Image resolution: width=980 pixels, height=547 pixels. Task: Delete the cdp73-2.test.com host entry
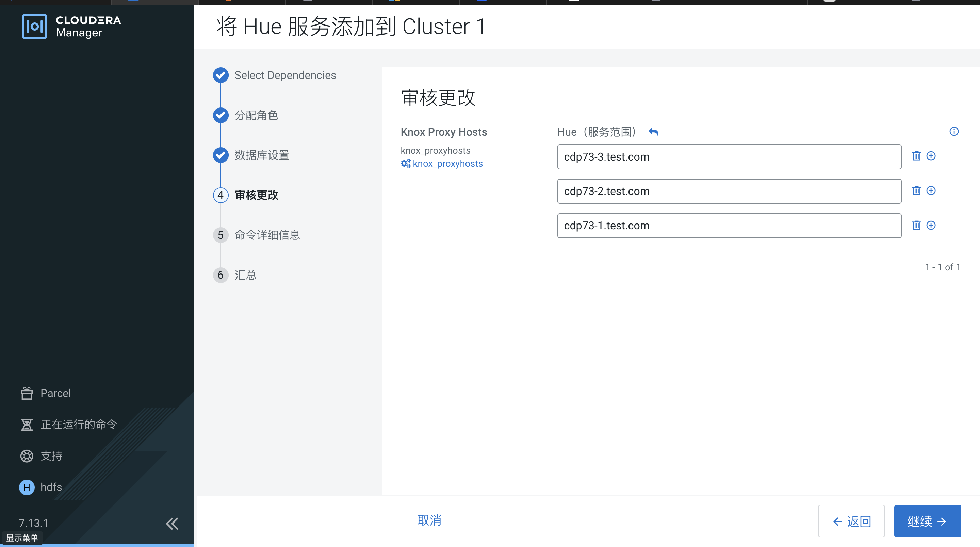916,190
